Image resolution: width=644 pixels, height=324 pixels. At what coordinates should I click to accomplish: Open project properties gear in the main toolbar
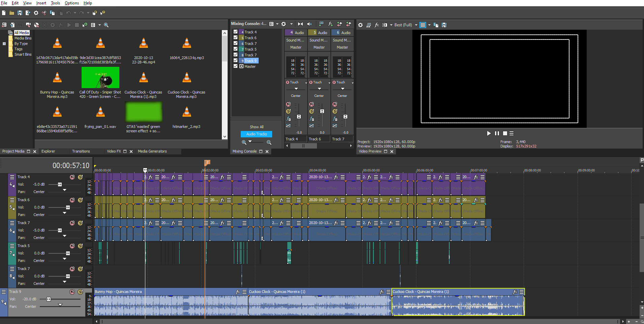point(36,13)
